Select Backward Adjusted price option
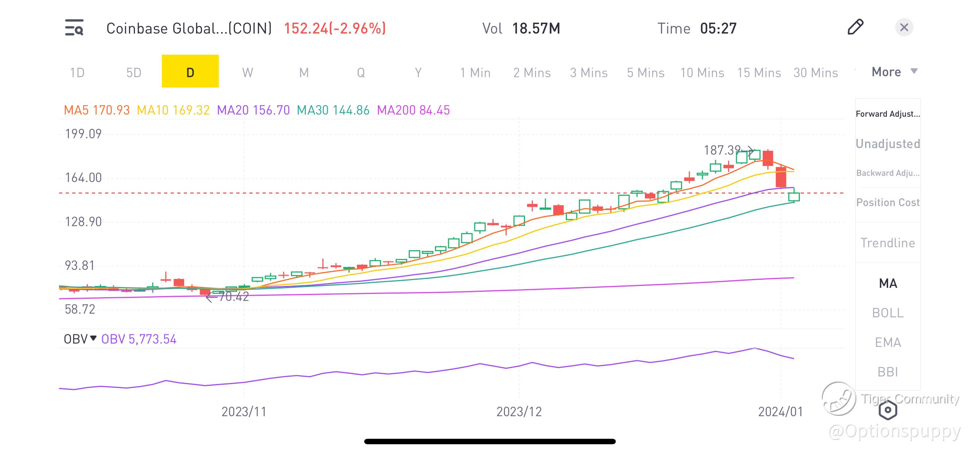Viewport: 980px width, 453px height. [887, 173]
